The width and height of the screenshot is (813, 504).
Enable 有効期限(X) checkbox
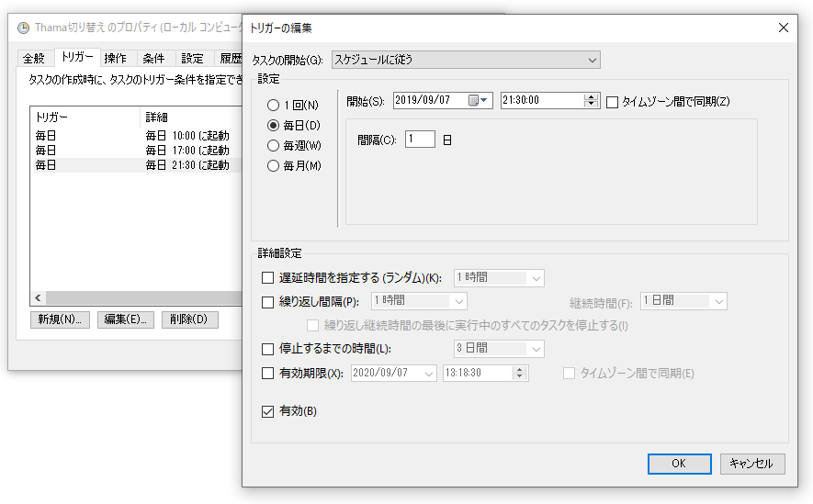click(267, 373)
